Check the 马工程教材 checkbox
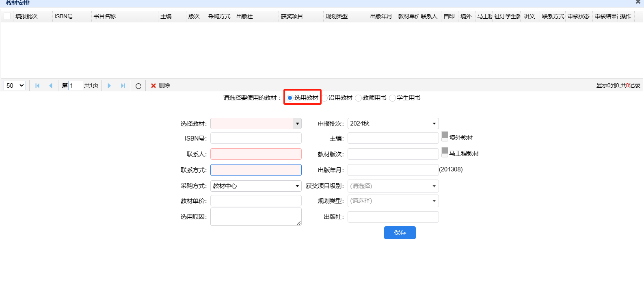The height and width of the screenshot is (303, 644). pyautogui.click(x=445, y=153)
